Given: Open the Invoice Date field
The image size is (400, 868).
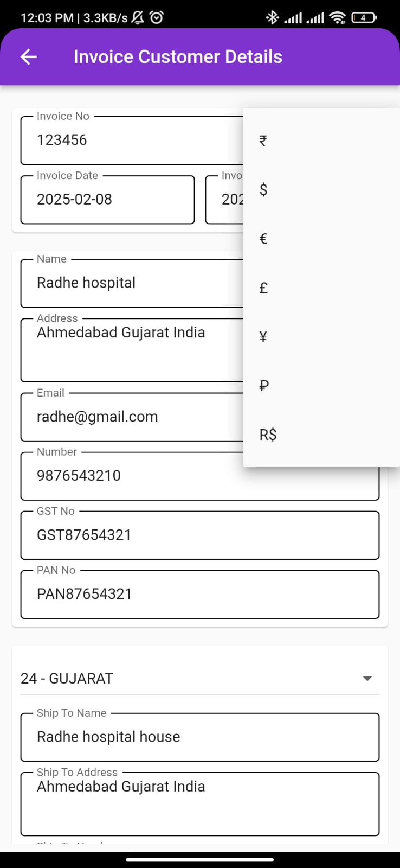Looking at the screenshot, I should point(107,200).
